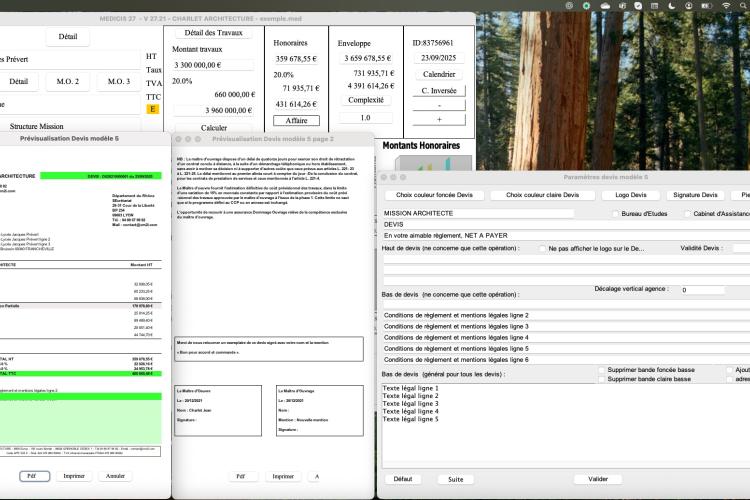This screenshot has width=750, height=500.
Task: Click the 'En votre aimable règlement, NET A PAYER' field
Action: pyautogui.click(x=566, y=235)
